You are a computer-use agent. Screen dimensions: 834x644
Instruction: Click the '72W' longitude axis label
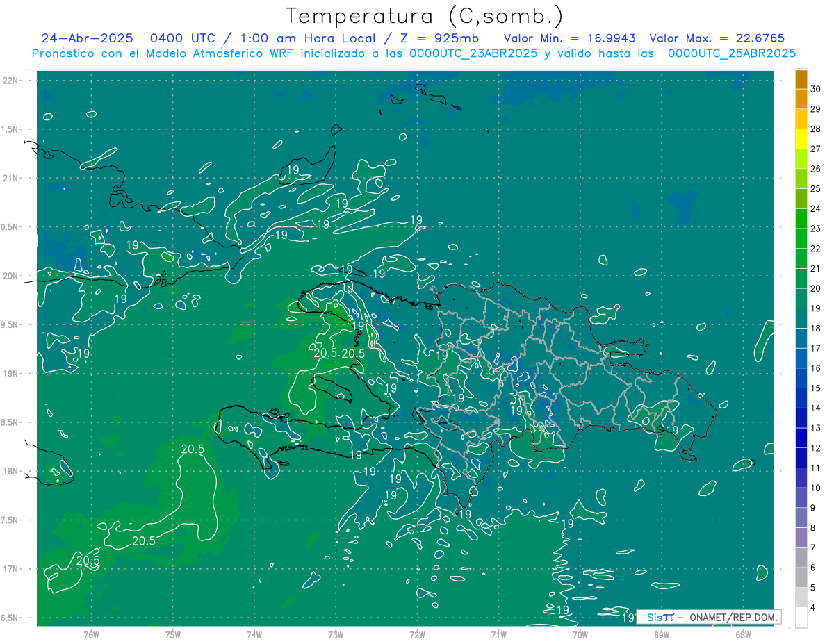(417, 635)
